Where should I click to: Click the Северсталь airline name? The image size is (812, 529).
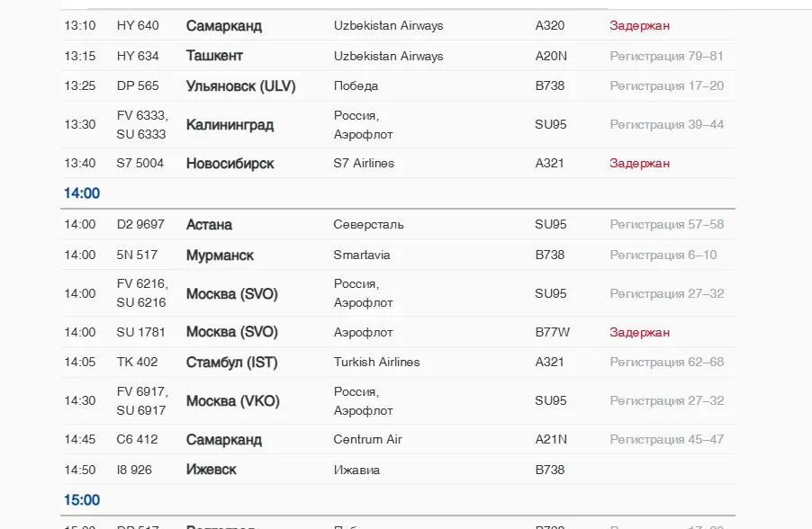(368, 225)
